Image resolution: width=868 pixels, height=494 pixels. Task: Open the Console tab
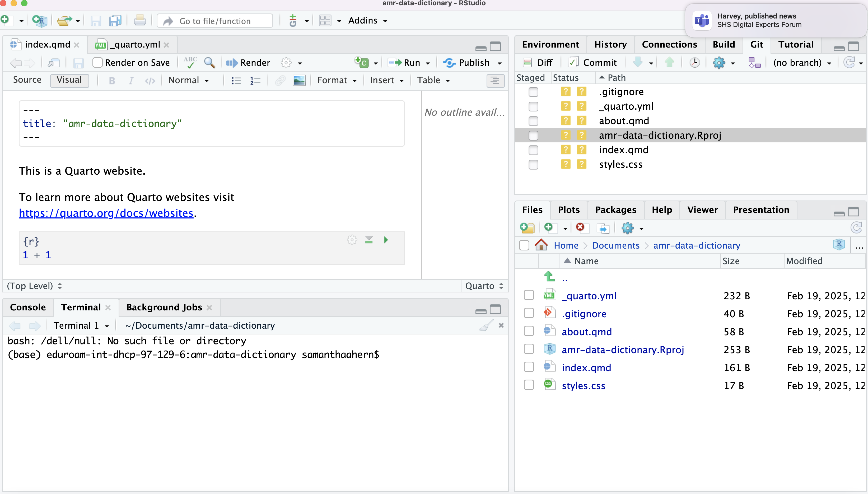pyautogui.click(x=28, y=307)
